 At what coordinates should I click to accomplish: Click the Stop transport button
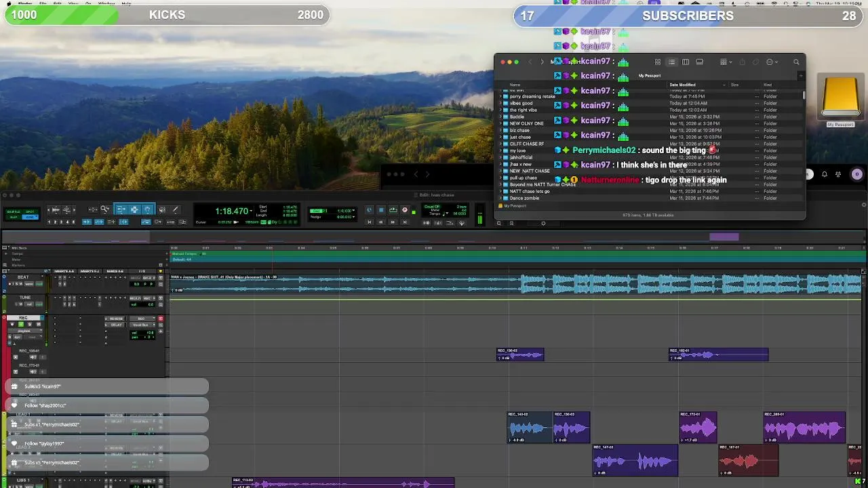point(380,209)
